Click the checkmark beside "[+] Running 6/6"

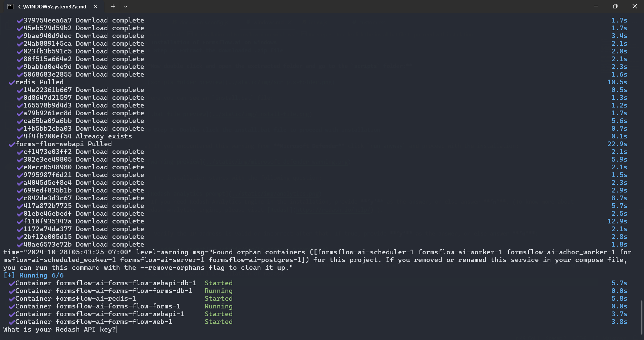pyautogui.click(x=9, y=275)
